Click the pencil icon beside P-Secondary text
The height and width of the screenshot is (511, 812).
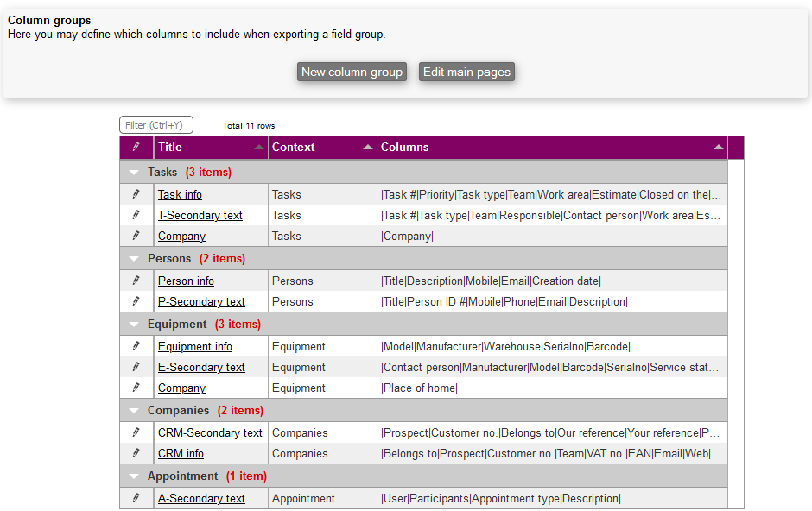136,301
